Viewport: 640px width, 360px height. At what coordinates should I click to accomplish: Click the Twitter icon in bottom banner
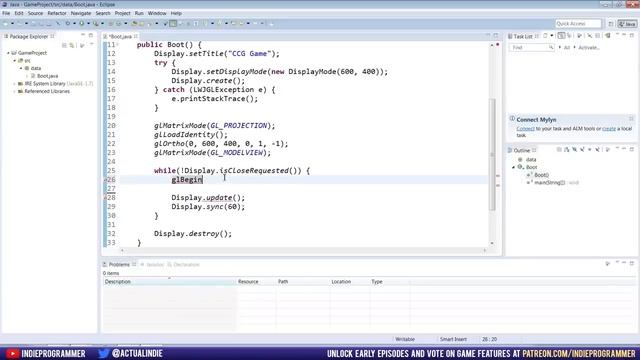104,353
